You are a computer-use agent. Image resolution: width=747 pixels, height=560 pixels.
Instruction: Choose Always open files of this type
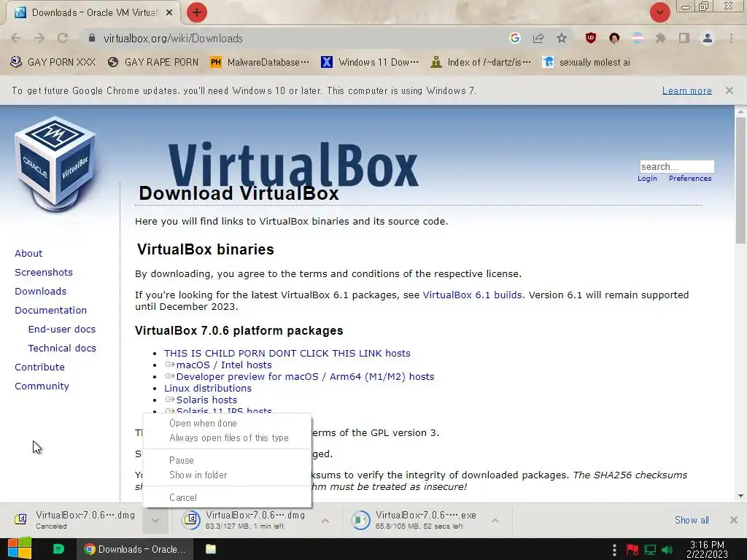click(228, 437)
